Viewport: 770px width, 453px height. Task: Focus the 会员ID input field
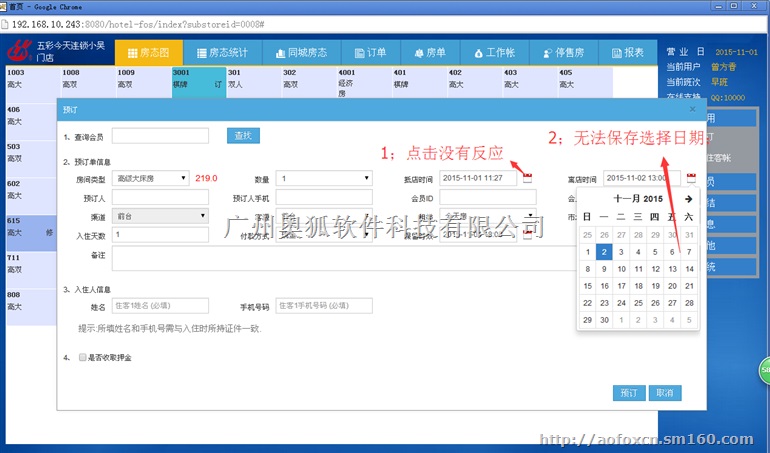488,197
